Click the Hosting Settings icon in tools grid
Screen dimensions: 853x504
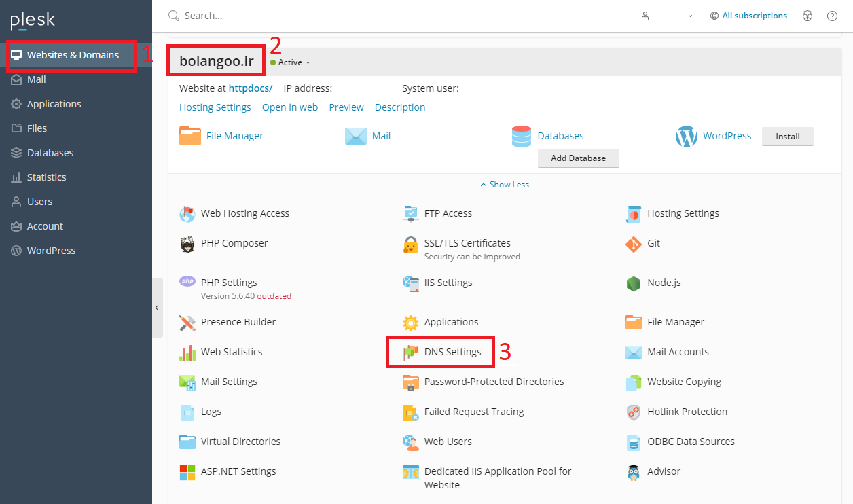click(x=633, y=214)
